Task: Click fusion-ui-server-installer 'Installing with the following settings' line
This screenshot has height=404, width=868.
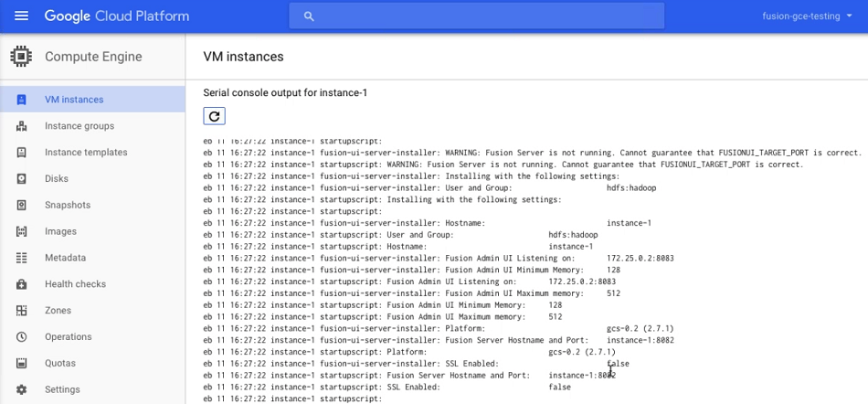Action: 411,176
